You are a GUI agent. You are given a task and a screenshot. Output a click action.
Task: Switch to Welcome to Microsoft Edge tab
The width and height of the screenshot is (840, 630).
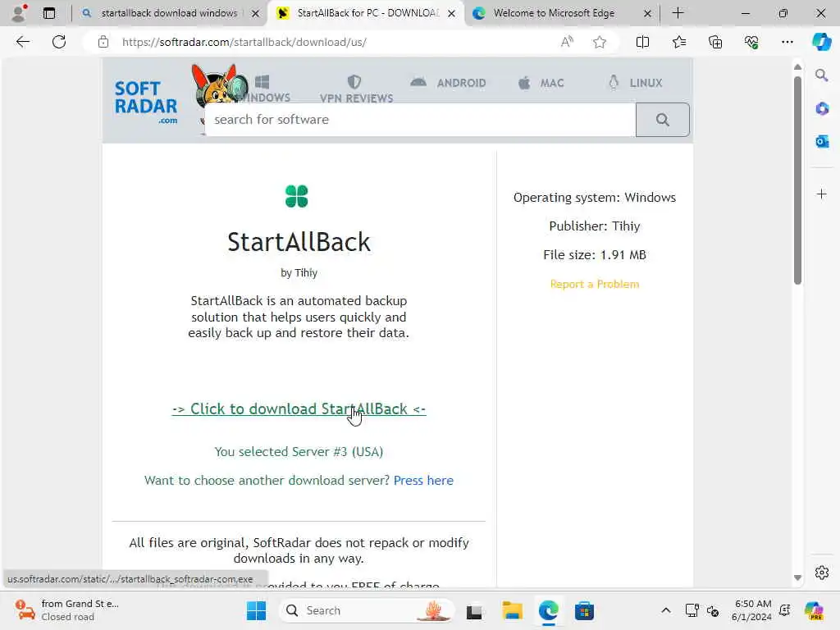[554, 13]
